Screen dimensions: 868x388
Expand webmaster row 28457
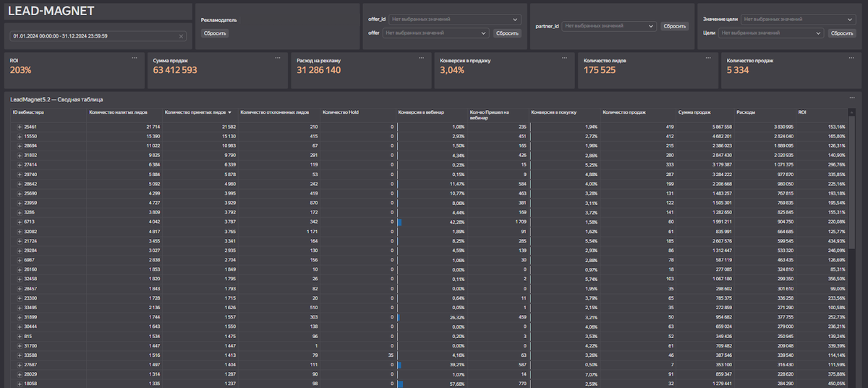point(20,289)
